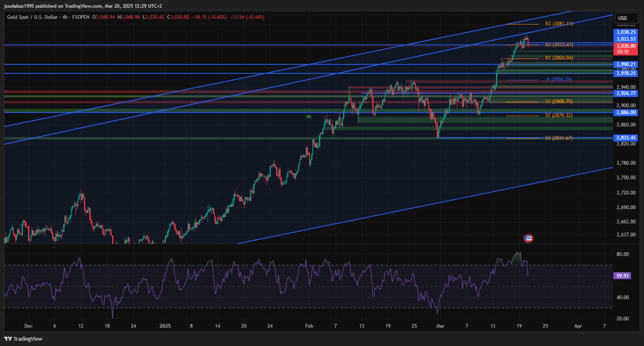
Task: Select the 2,886.00 horizontal line price tag
Action: (x=626, y=112)
